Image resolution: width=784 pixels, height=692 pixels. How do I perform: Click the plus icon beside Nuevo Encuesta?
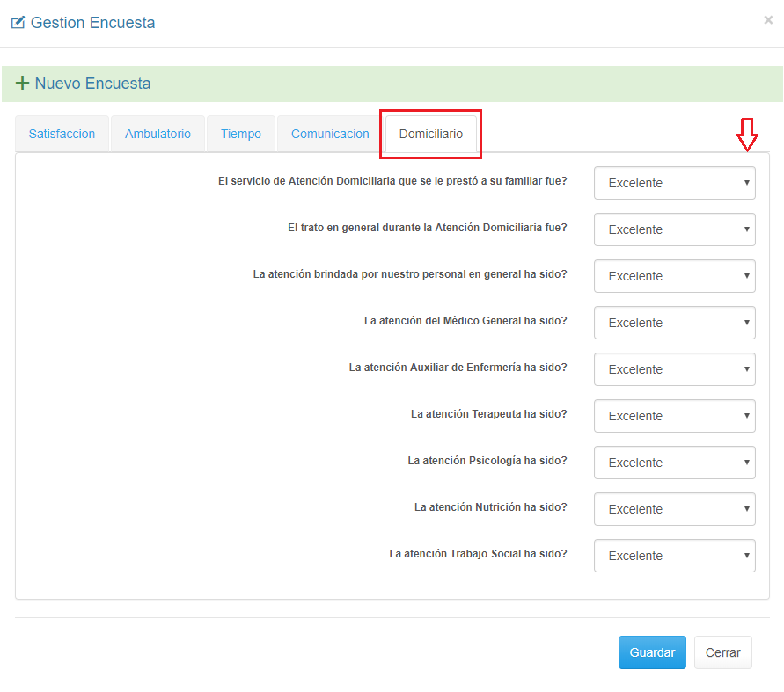(x=23, y=84)
